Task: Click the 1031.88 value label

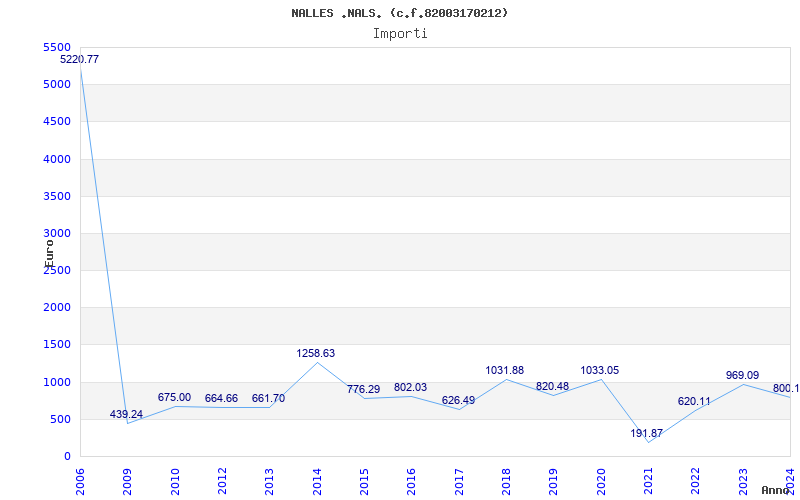Action: coord(505,370)
